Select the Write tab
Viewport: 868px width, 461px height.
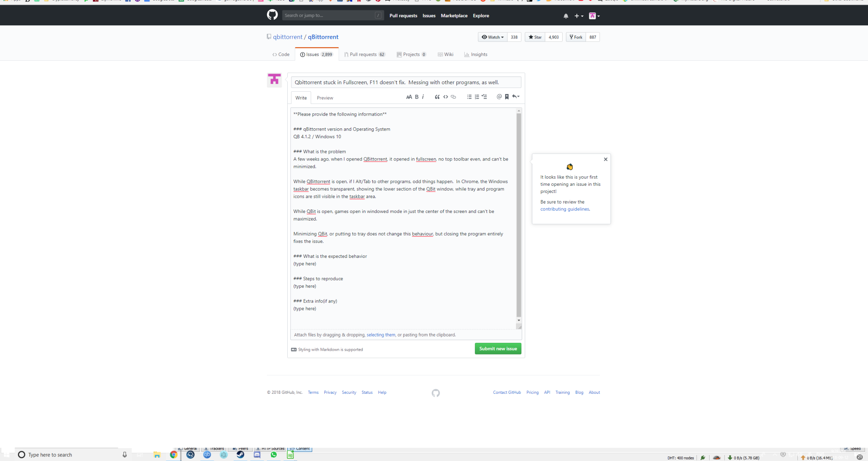[x=301, y=98]
